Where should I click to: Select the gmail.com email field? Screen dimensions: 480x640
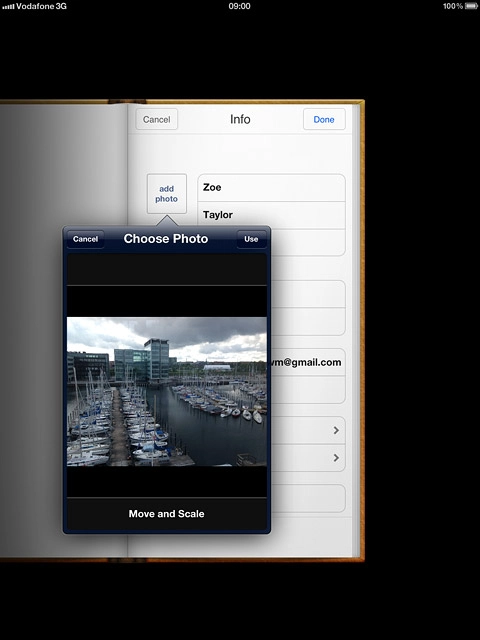(x=308, y=362)
